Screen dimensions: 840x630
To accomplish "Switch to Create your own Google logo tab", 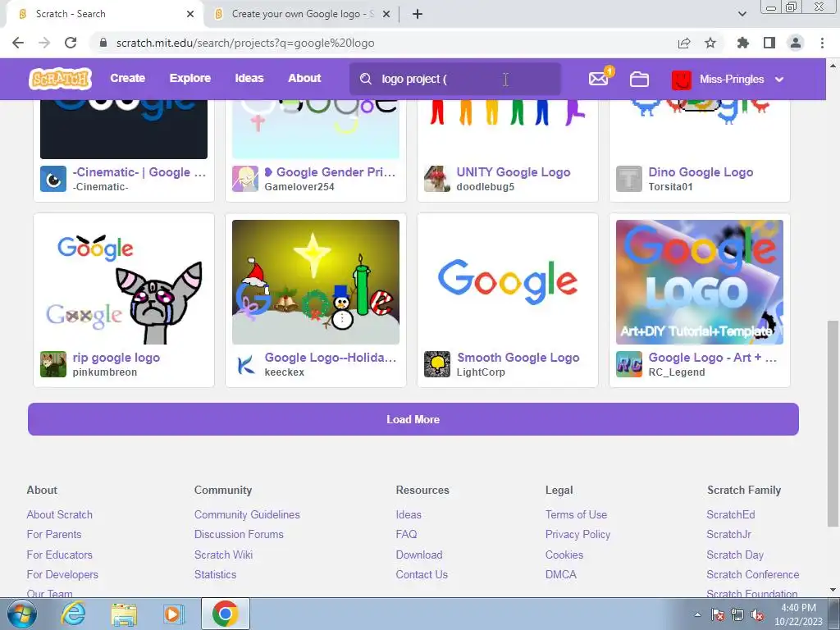I will tap(303, 14).
